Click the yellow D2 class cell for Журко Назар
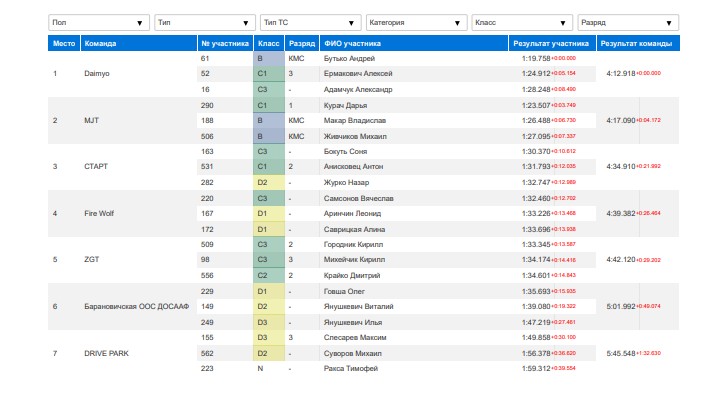 (x=269, y=182)
